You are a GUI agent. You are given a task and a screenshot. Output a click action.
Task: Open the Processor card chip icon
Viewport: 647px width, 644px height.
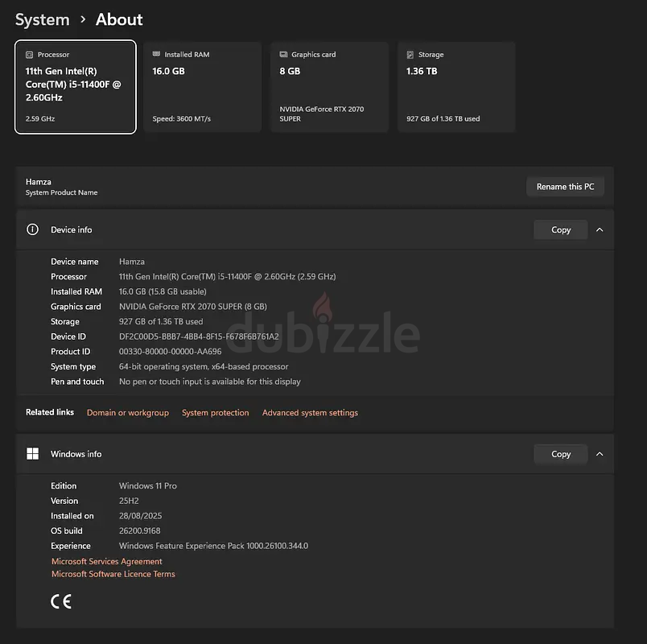click(x=29, y=55)
